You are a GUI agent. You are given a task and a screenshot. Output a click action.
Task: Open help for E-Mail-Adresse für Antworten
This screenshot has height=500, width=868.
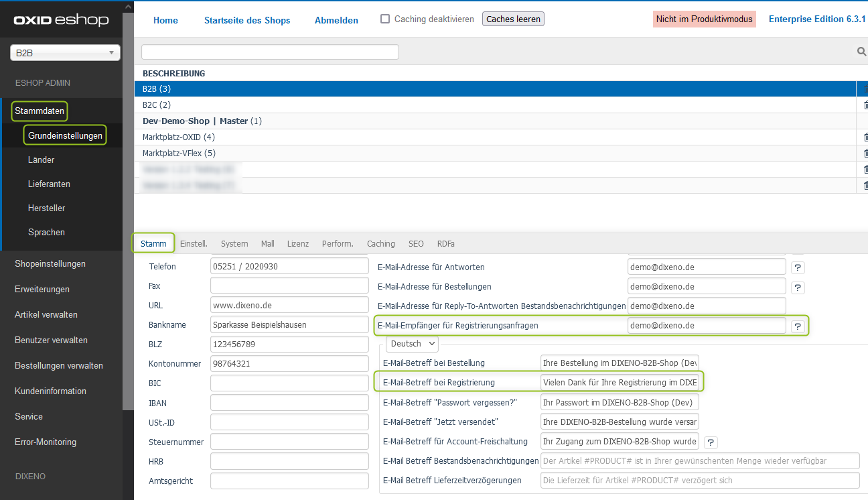[798, 267]
